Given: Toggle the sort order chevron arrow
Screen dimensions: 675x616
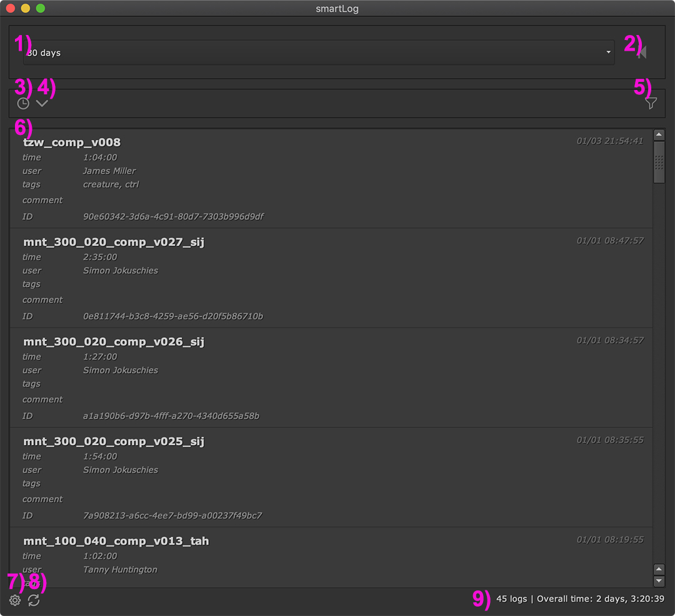Looking at the screenshot, I should 42,104.
